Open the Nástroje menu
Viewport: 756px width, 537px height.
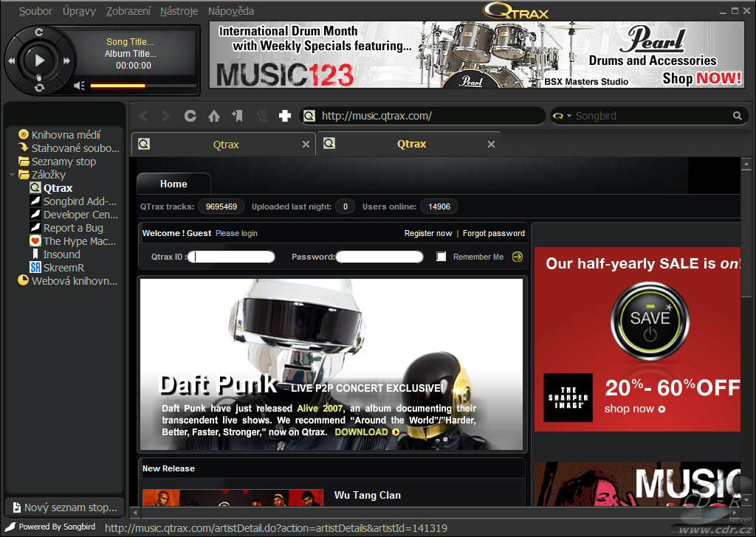pyautogui.click(x=179, y=10)
